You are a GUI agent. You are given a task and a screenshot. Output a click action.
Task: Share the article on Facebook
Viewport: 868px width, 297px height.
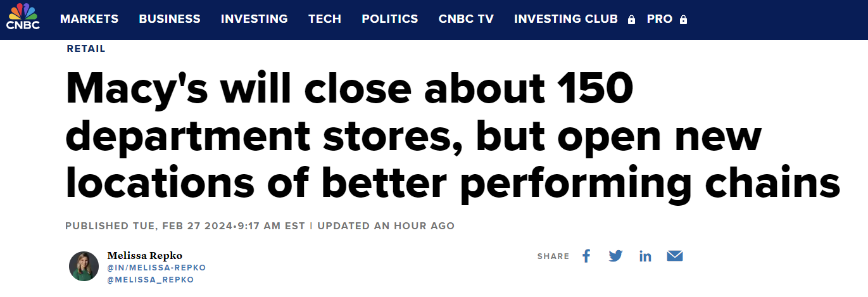click(x=586, y=256)
